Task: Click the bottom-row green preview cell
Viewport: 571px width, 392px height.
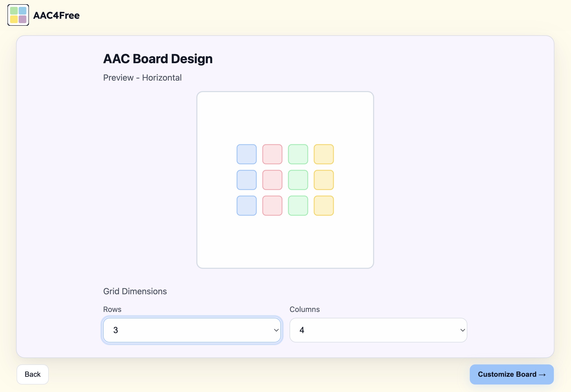Action: tap(298, 206)
